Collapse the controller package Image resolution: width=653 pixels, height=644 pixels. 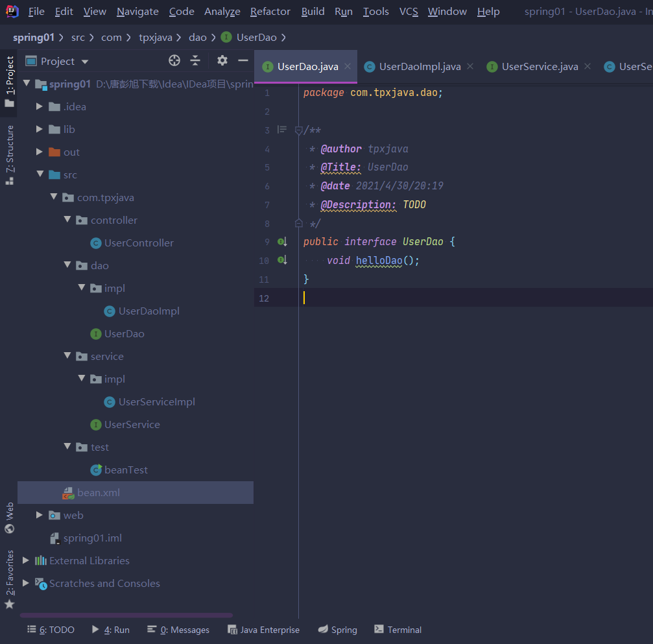click(x=67, y=219)
